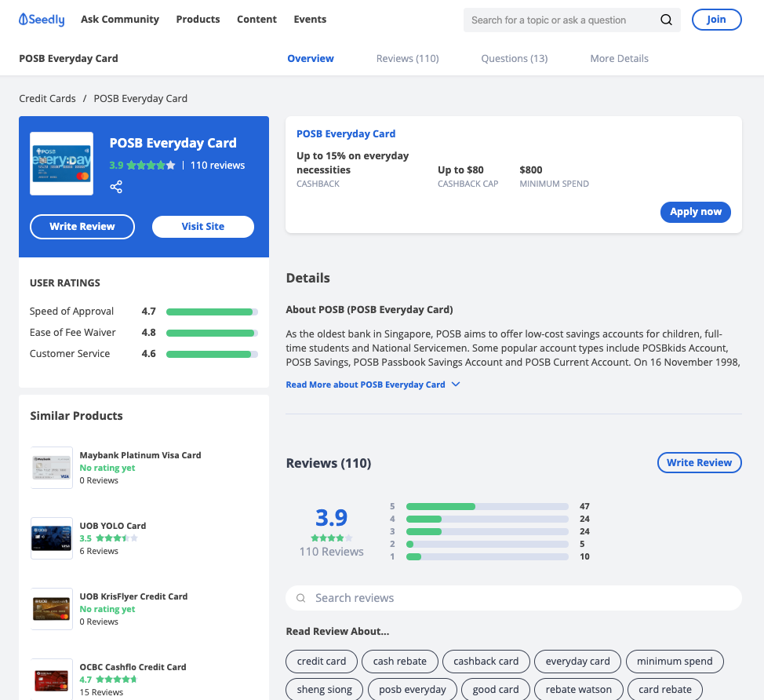Click the 15 Reviews text under OCBC Cashflo
The width and height of the screenshot is (764, 700).
point(101,693)
